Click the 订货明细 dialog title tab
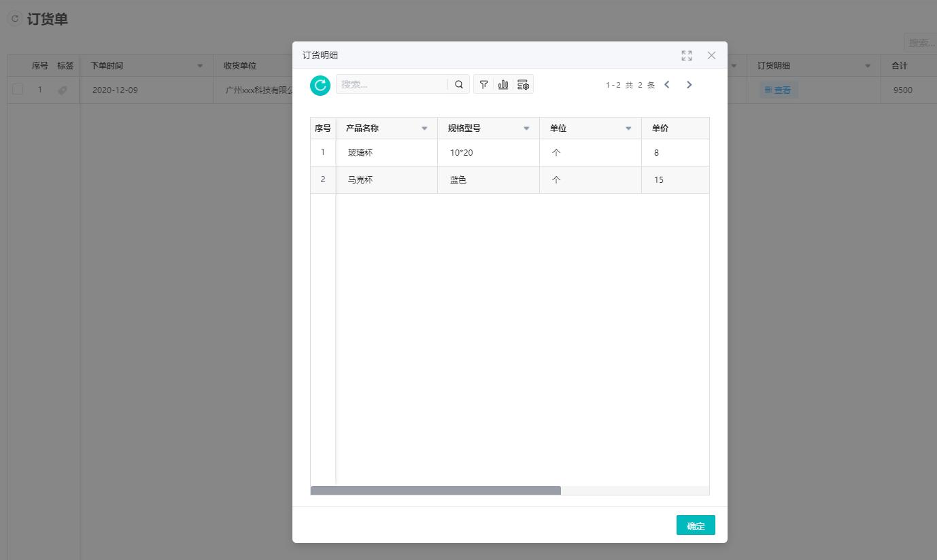The image size is (937, 560). tap(321, 55)
